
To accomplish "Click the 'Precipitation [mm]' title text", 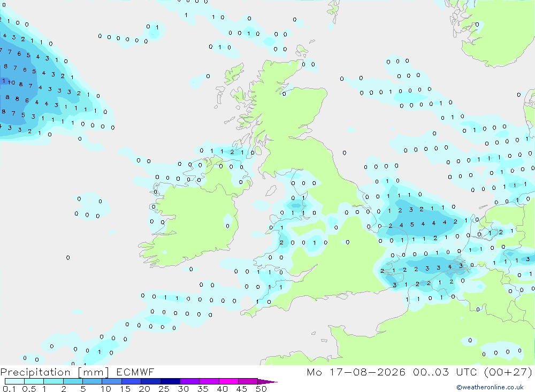I will [55, 372].
